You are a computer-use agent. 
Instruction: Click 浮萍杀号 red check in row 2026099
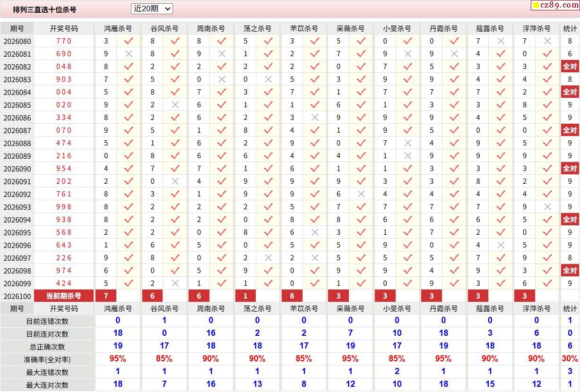[x=547, y=283]
